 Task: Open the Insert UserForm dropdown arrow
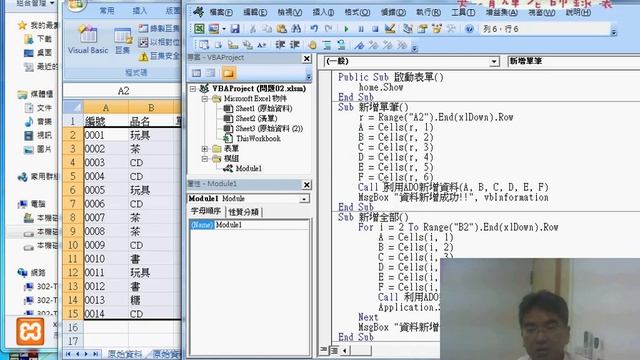coord(224,29)
